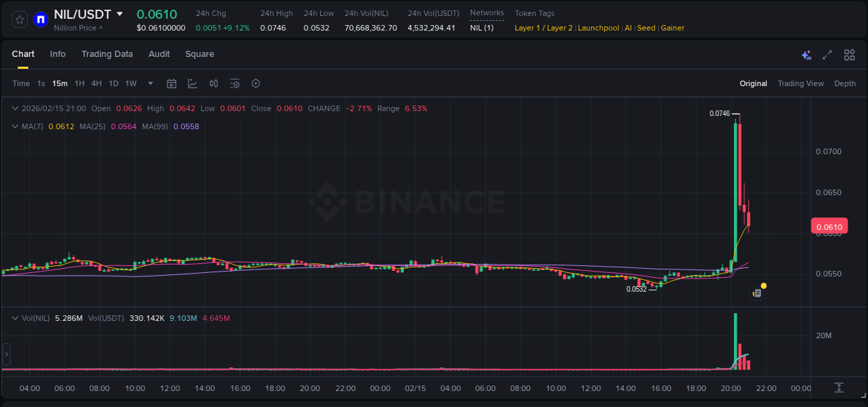Open the Square tab
The image size is (868, 407).
coord(199,54)
